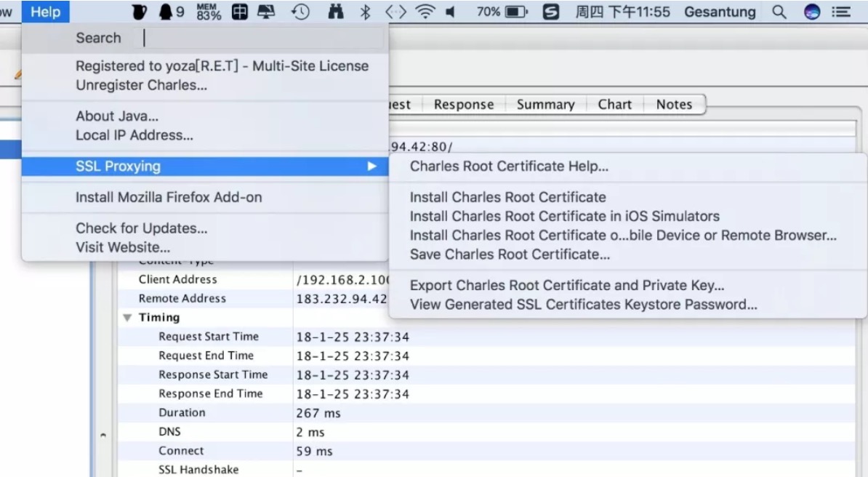Export Charles Root Certificate and Private Key…
This screenshot has height=477, width=868.
[567, 285]
